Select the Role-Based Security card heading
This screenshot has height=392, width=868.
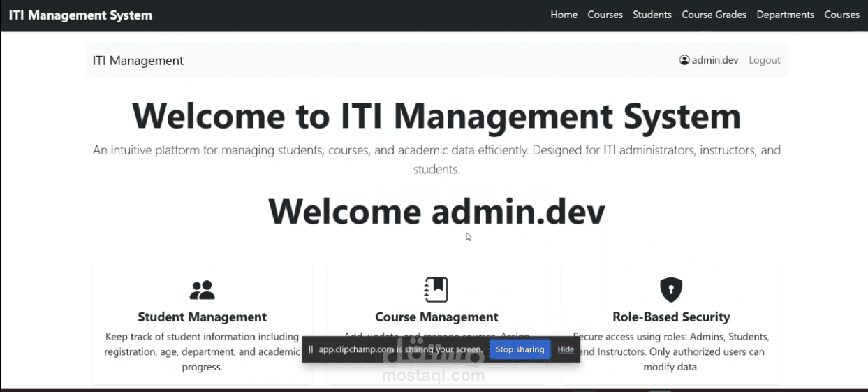click(671, 317)
